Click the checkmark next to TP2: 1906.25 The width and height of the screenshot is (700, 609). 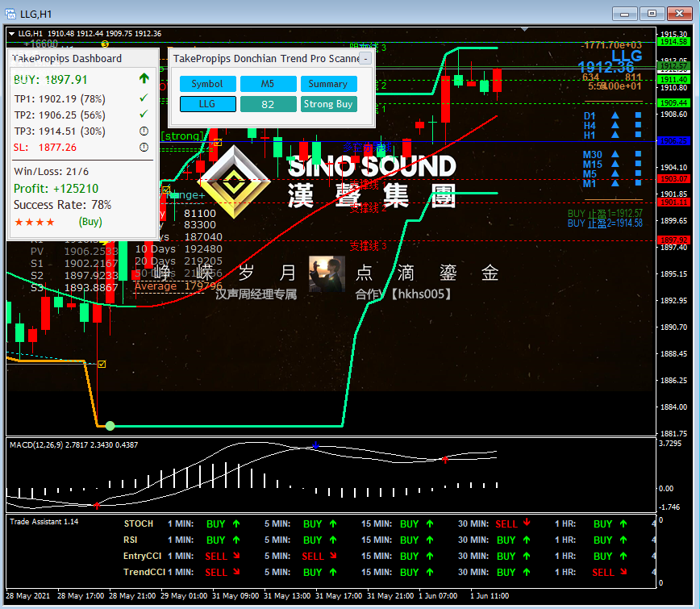pyautogui.click(x=144, y=115)
